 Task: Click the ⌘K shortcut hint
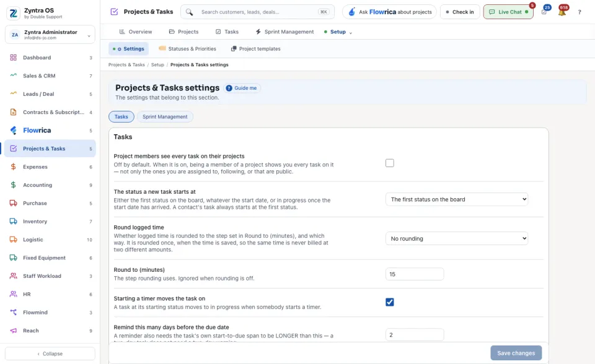324,12
